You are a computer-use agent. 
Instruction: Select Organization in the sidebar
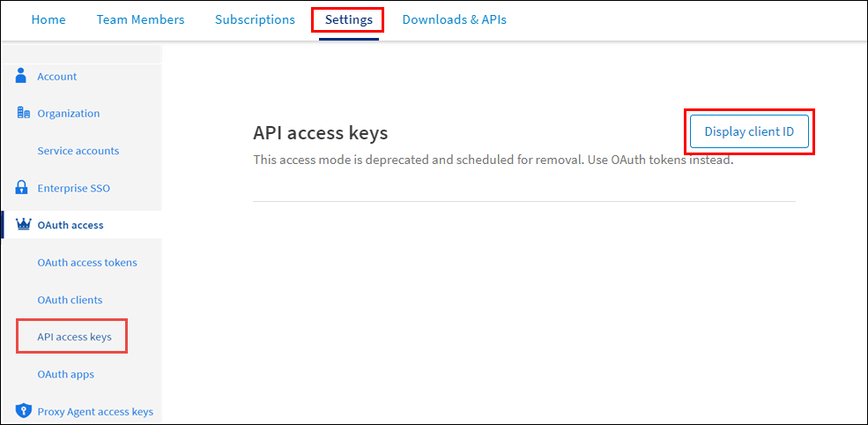(68, 114)
